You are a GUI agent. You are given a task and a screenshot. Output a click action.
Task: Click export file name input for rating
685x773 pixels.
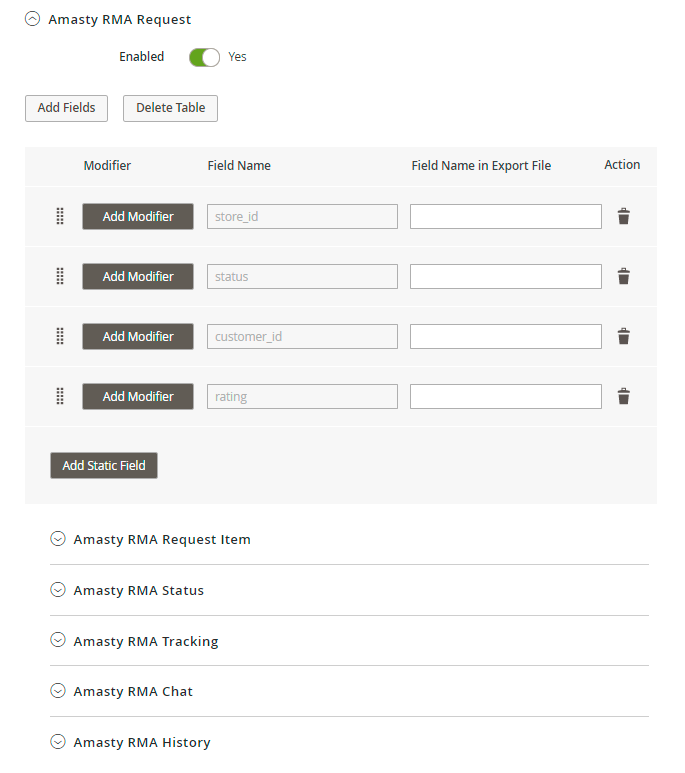click(x=505, y=396)
